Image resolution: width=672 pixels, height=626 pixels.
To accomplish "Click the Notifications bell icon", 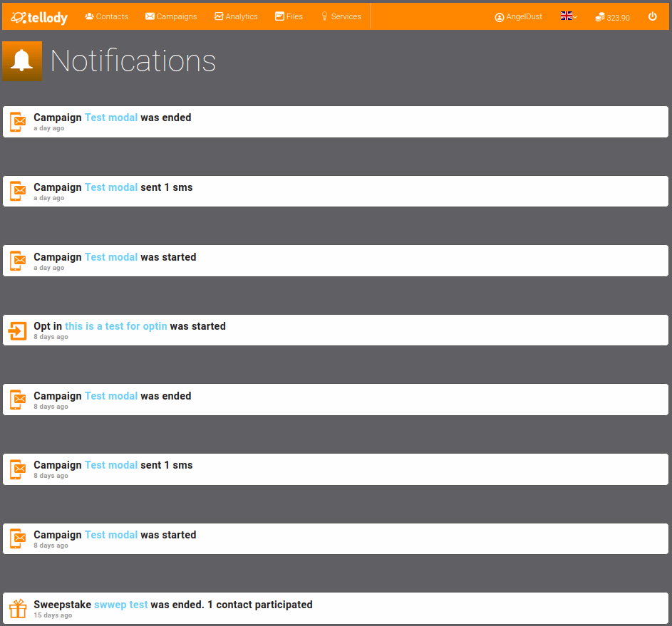I will (22, 61).
